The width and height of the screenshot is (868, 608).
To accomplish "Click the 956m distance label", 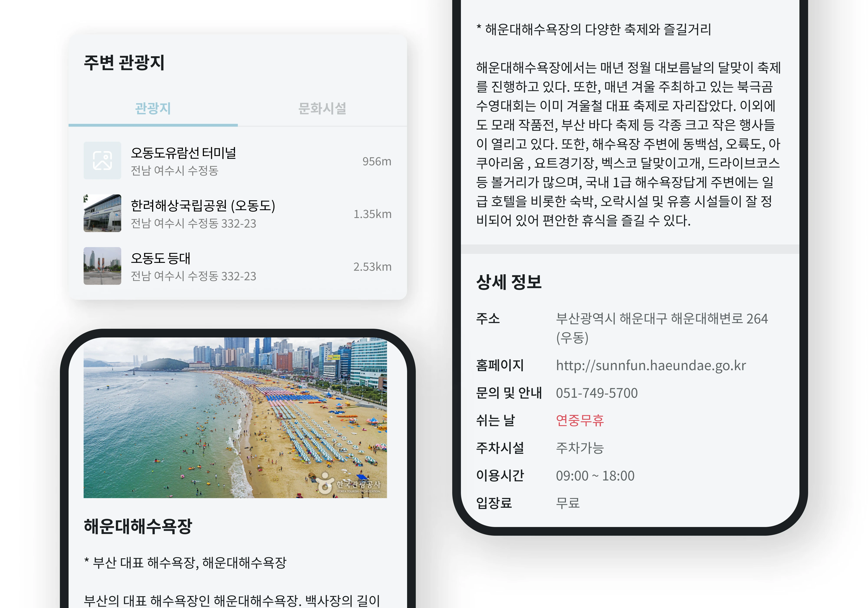I will tap(377, 162).
